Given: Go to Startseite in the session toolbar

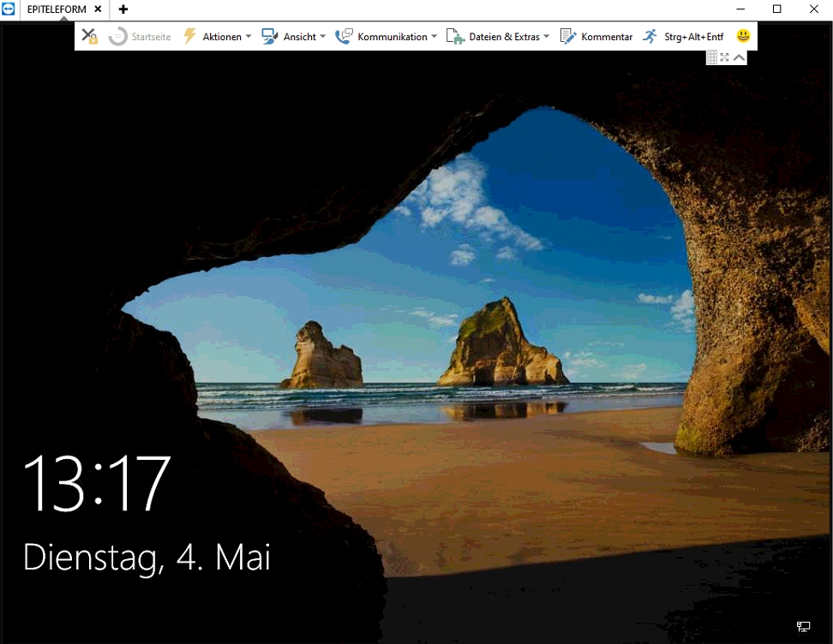Looking at the screenshot, I should click(140, 37).
